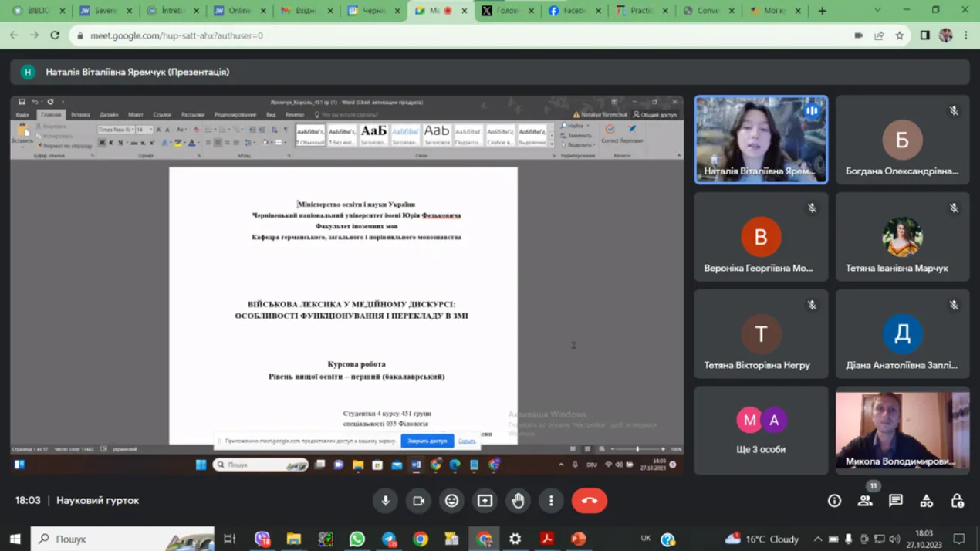Show the participants list panel
Image resolution: width=980 pixels, height=551 pixels.
(x=865, y=501)
